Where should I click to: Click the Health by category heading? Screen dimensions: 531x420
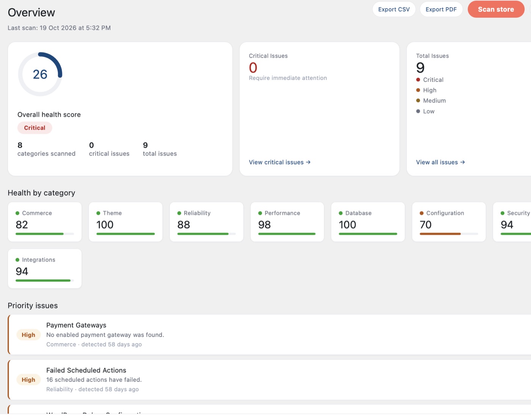point(41,193)
